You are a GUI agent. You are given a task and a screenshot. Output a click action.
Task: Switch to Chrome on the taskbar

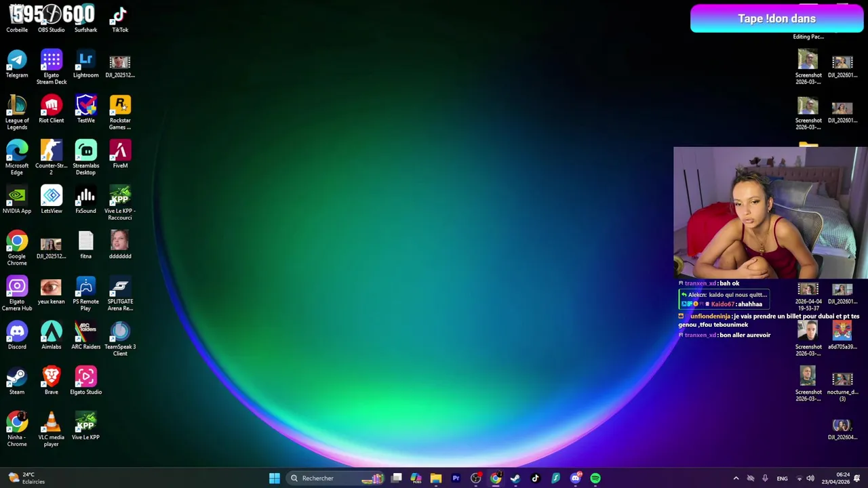[496, 479]
